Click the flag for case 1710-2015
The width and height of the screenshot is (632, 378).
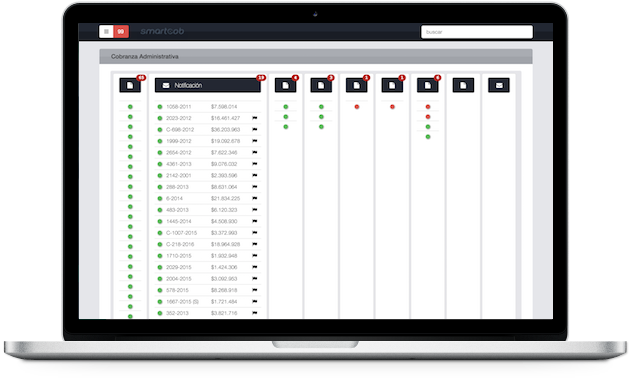tap(255, 255)
